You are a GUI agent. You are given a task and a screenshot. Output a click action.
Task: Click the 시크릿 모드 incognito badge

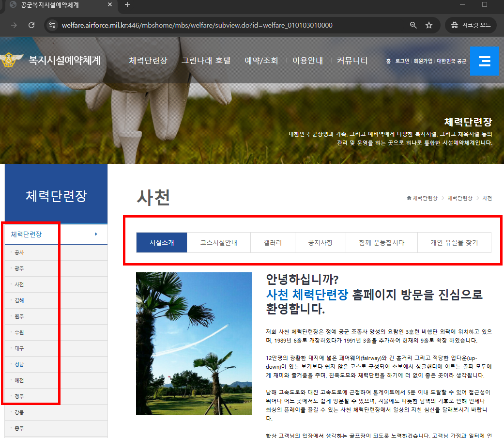[x=470, y=25]
